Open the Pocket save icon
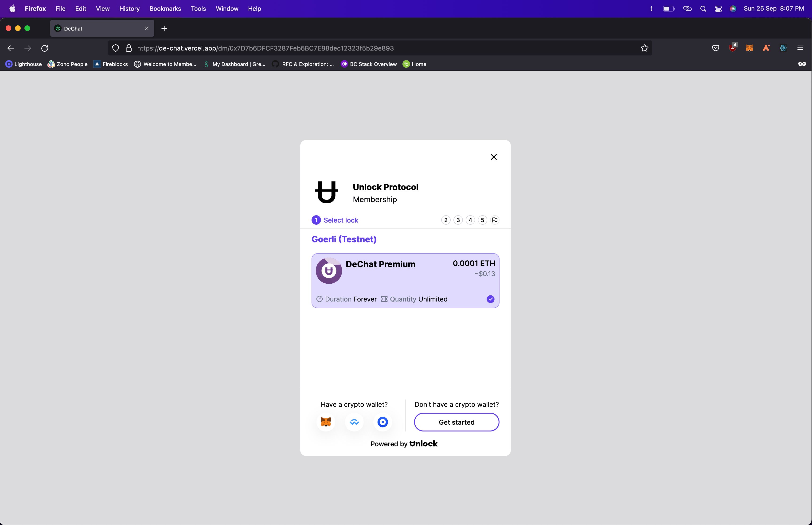The height and width of the screenshot is (525, 812). [716, 48]
